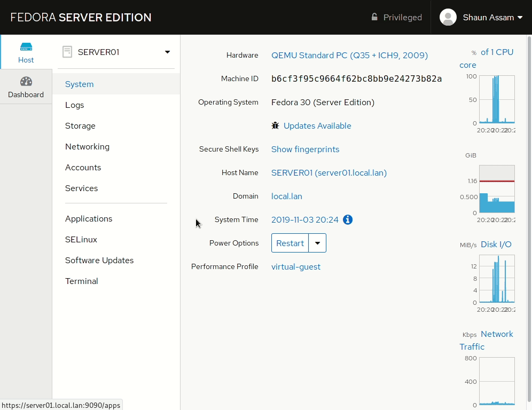The height and width of the screenshot is (410, 532).
Task: Open the QEMU Standard PC hardware link
Action: click(x=349, y=56)
